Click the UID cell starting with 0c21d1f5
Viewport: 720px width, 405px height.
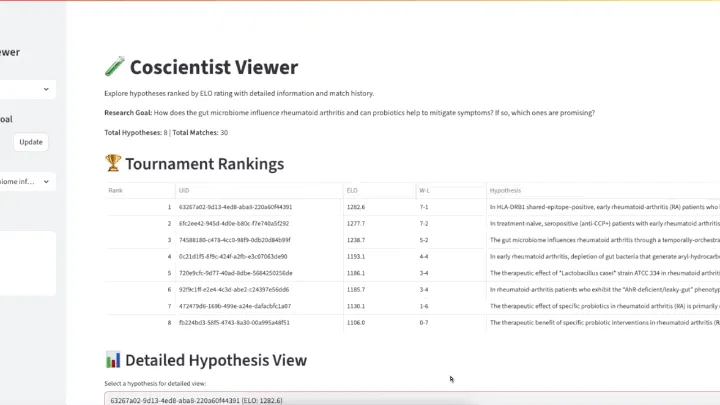(x=259, y=257)
